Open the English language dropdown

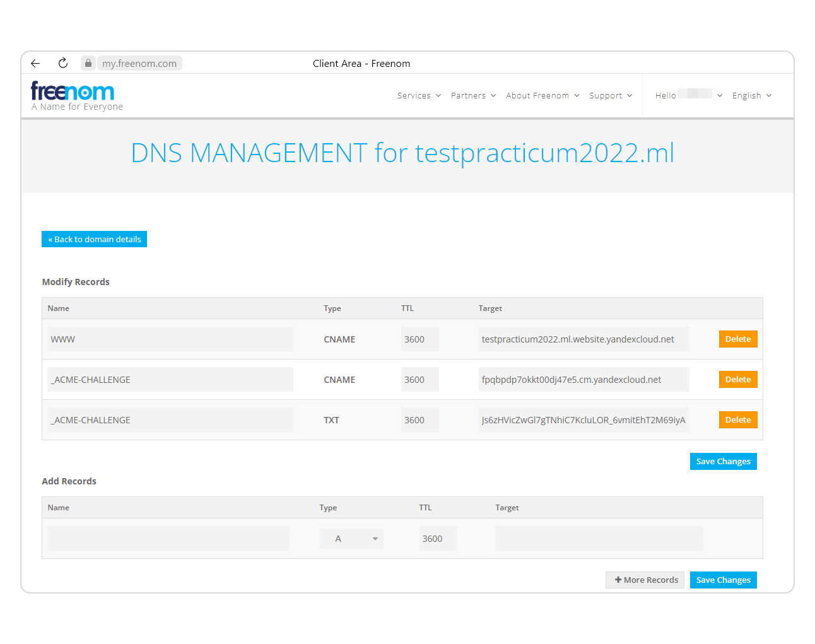(751, 95)
